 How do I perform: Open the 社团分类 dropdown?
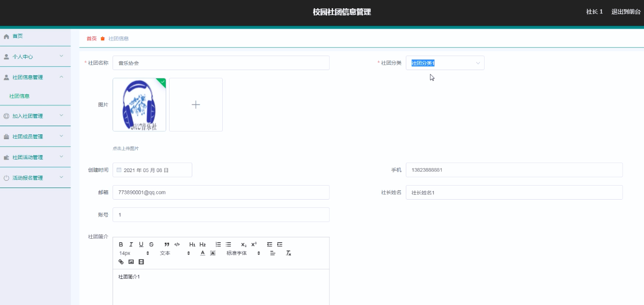pos(445,63)
